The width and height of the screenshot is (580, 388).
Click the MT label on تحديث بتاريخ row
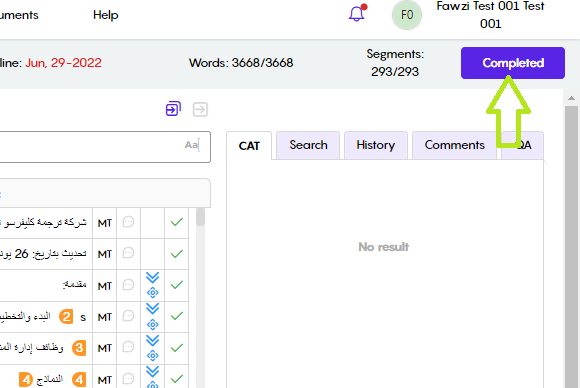105,254
